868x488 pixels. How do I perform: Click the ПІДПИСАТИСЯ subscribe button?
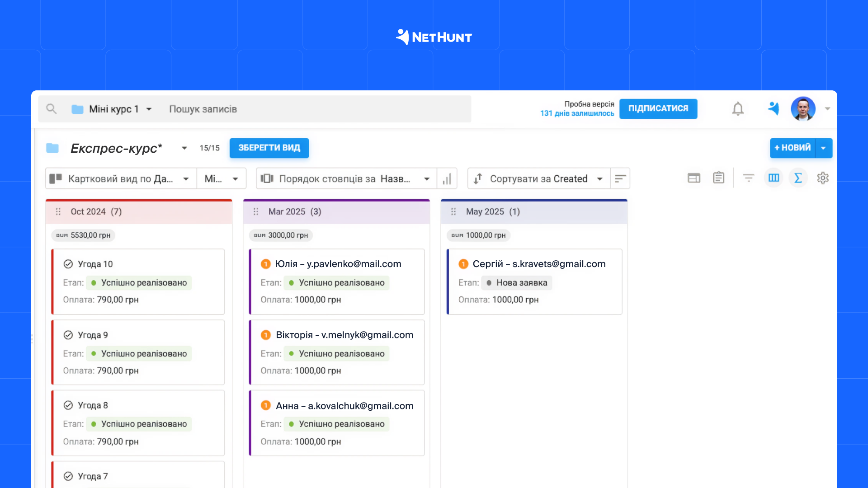tap(658, 108)
